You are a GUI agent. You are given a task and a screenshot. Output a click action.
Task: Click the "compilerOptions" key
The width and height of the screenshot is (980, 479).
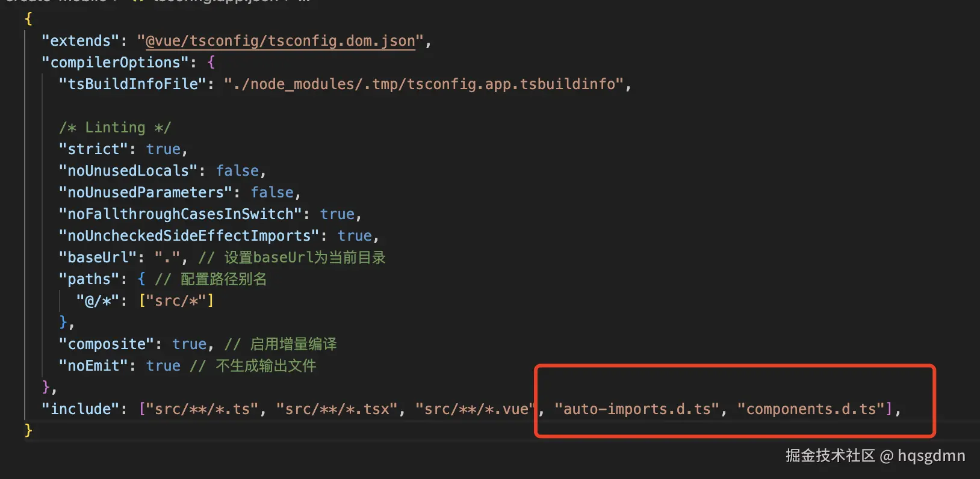tap(115, 63)
